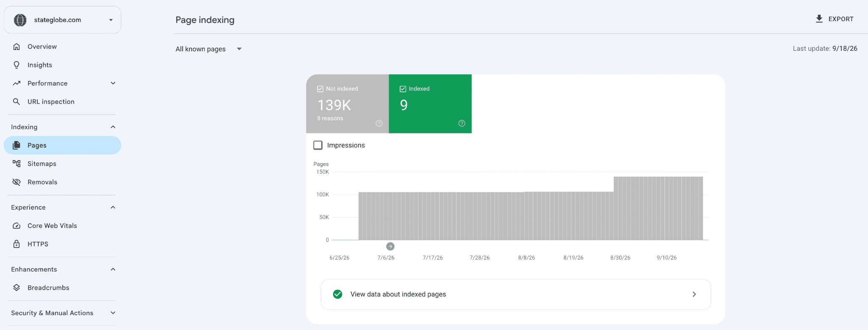
Task: Click help icon on Not indexed card
Action: click(x=379, y=123)
